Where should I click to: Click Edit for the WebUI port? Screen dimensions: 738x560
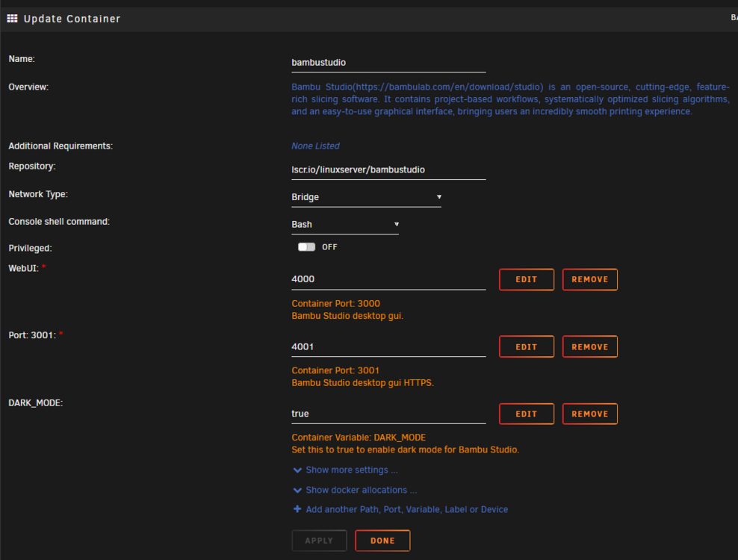(526, 279)
